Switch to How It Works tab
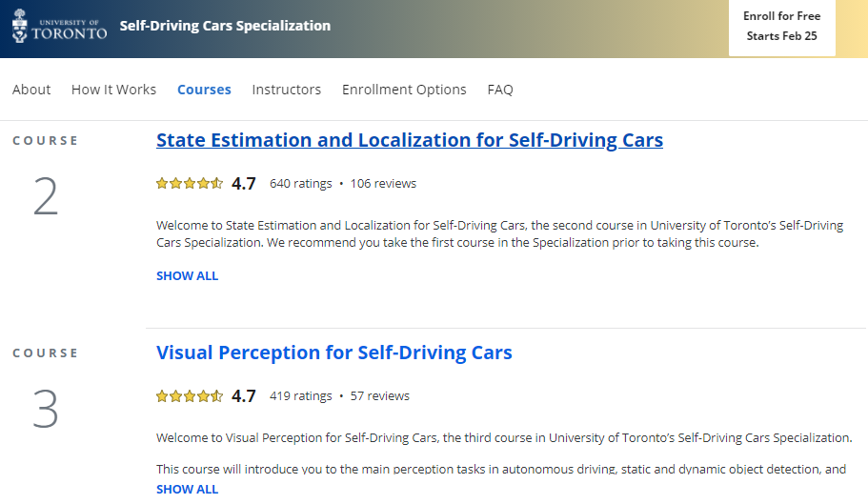Screen dimensions: 868x504 point(113,90)
